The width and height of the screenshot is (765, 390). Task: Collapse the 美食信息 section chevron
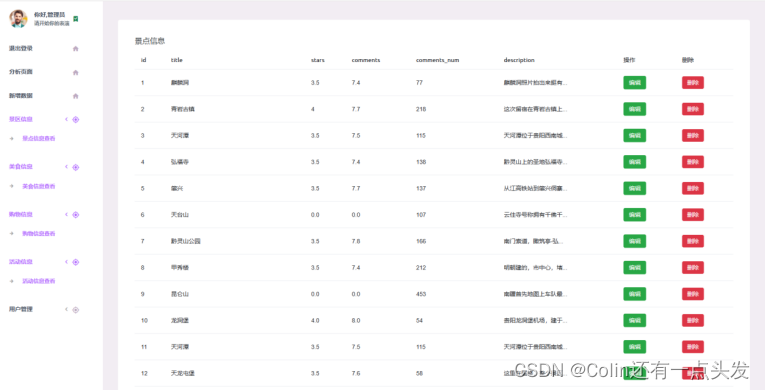[66, 167]
